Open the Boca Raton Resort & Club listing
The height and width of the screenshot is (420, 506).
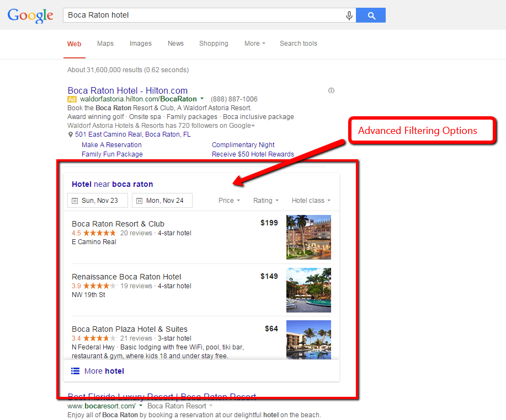118,224
